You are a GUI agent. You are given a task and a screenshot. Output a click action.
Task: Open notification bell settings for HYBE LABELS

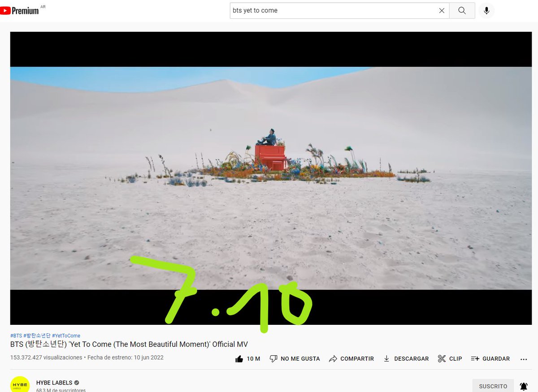tap(523, 386)
